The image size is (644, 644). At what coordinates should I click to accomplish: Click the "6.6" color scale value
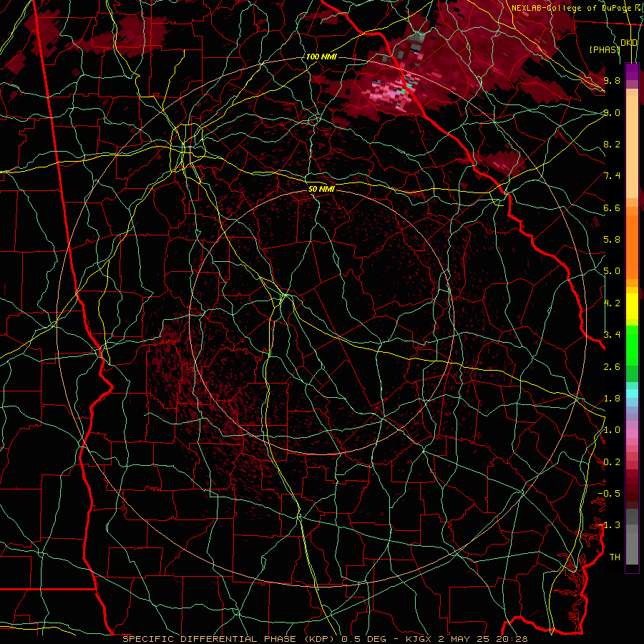point(612,208)
